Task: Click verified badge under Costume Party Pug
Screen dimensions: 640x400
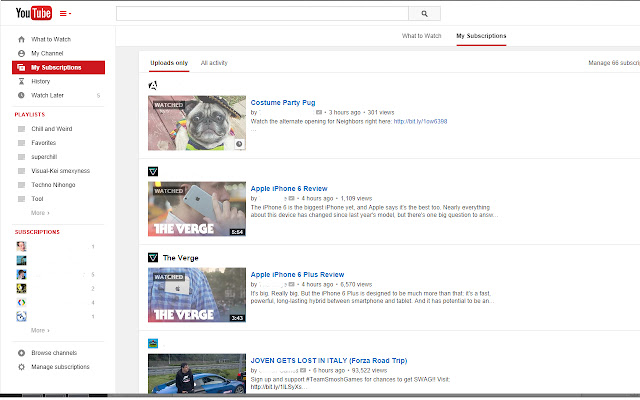Action: click(x=319, y=112)
